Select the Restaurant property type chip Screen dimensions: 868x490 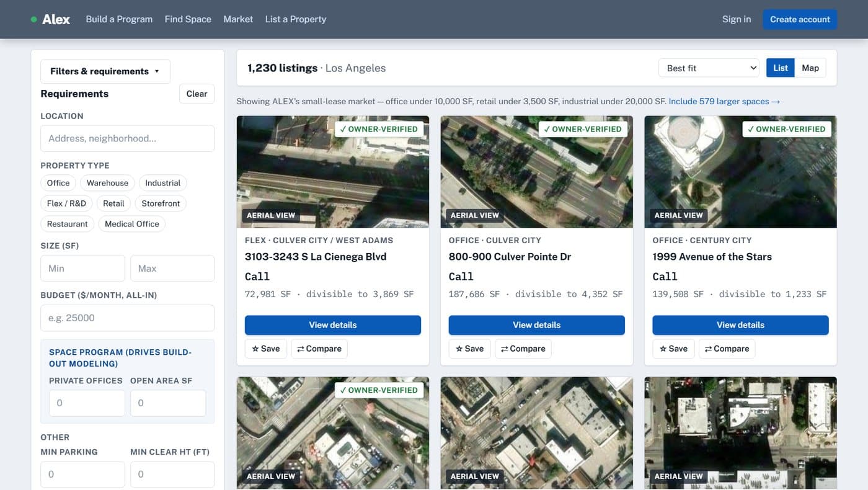point(68,224)
